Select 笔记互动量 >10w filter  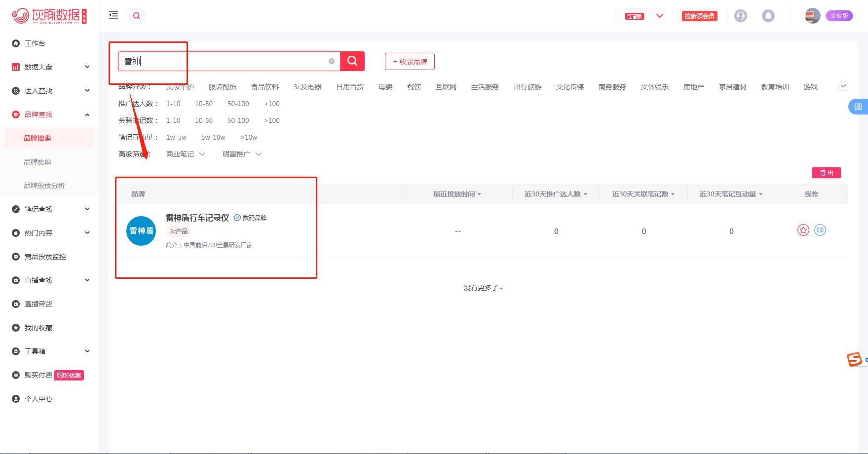pos(249,137)
